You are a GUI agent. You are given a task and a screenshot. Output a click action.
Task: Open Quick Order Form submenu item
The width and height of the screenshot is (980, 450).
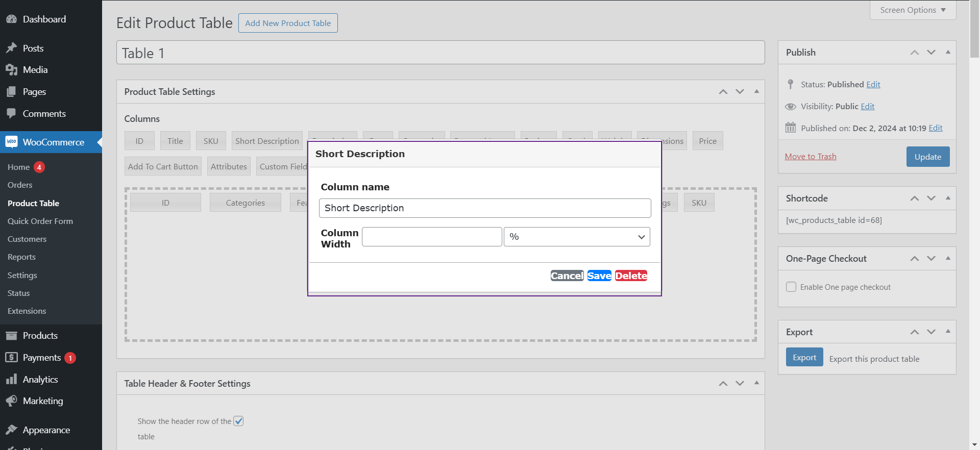click(40, 221)
